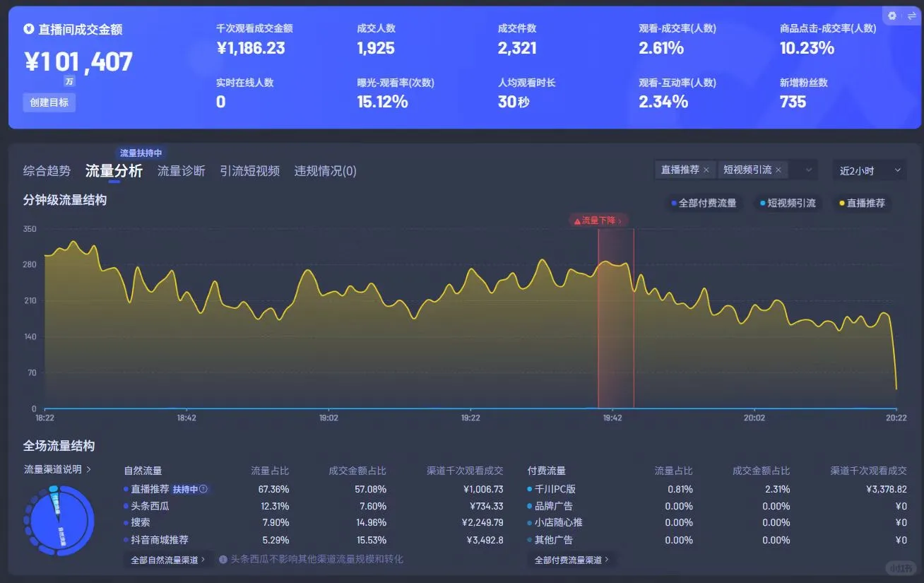Switch to the 综合趋势 tab

(x=46, y=170)
